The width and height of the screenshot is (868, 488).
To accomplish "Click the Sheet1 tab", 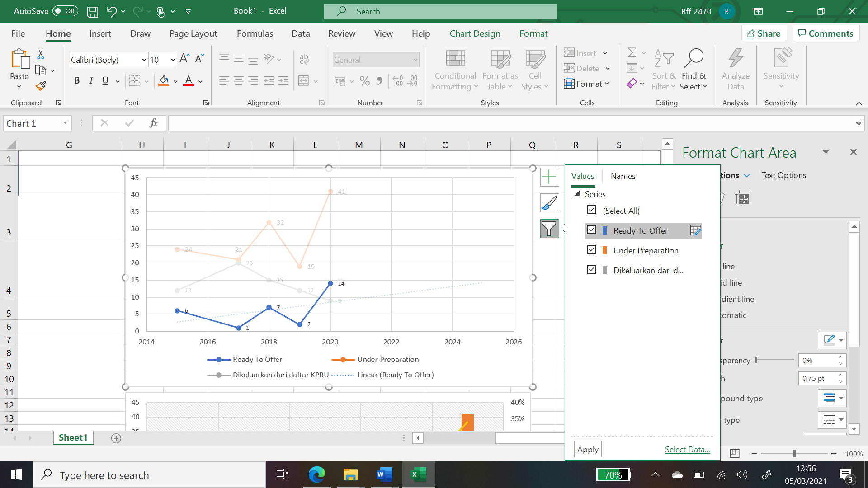I will pos(73,437).
